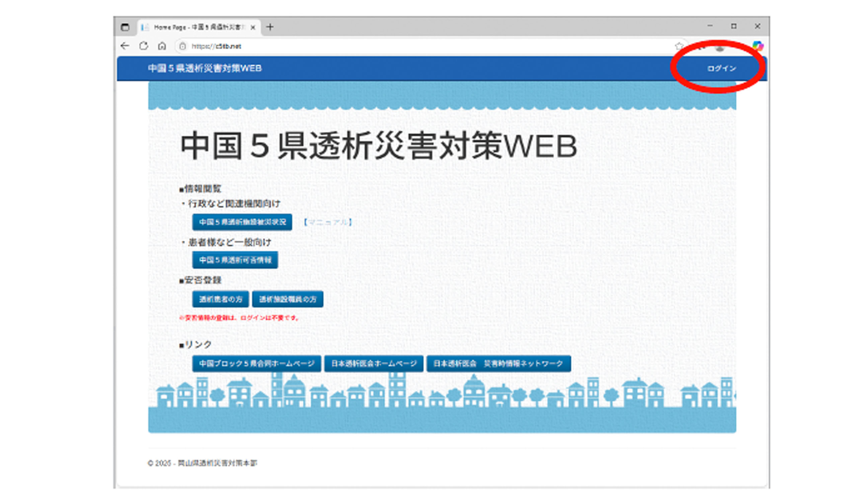857x504 pixels.
Task: Open a new tab with plus icon
Action: pyautogui.click(x=270, y=27)
